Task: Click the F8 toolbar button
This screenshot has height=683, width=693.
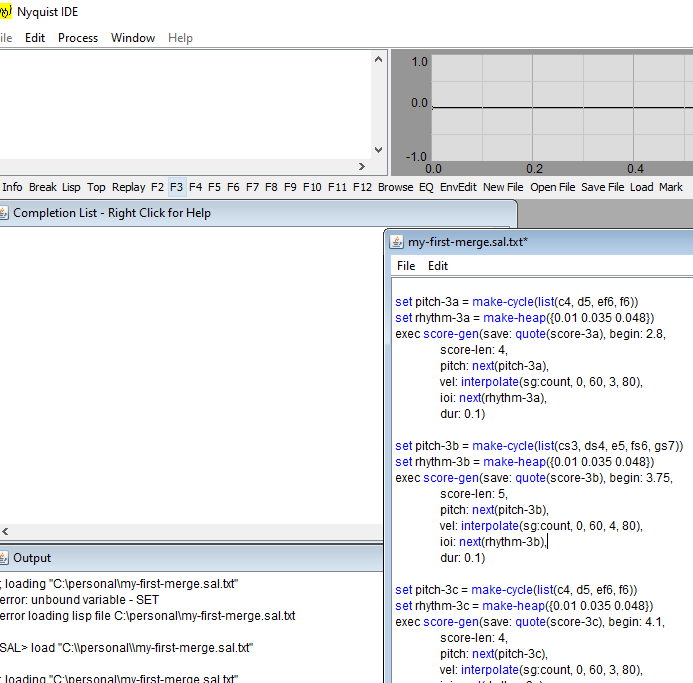Action: (x=271, y=187)
